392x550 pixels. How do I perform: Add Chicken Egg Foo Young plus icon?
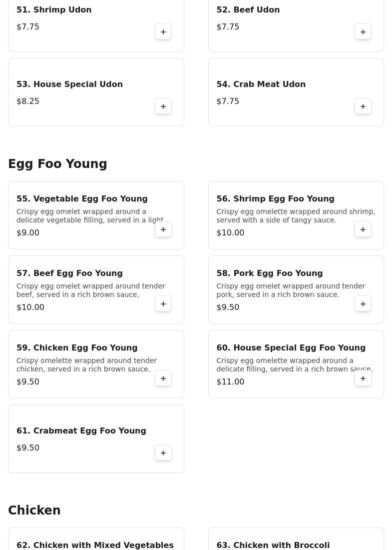coord(163,378)
